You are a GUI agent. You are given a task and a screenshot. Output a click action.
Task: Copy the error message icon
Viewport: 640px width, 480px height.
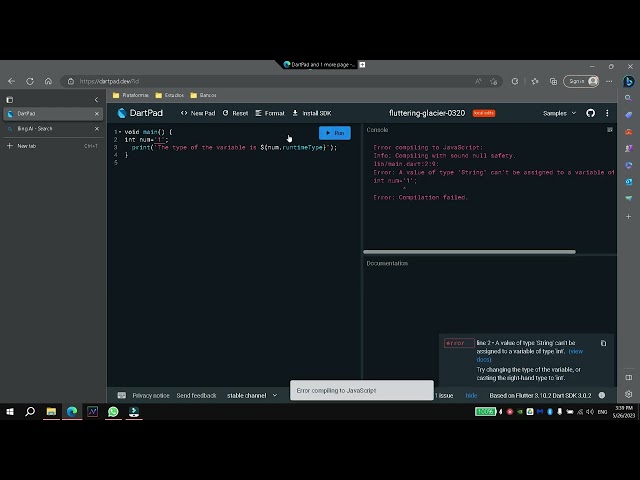click(x=603, y=343)
